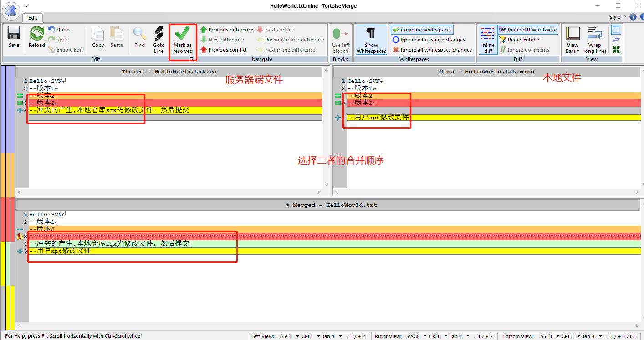The width and height of the screenshot is (644, 340).
Task: Open Find with the magnifier icon
Action: click(x=140, y=38)
